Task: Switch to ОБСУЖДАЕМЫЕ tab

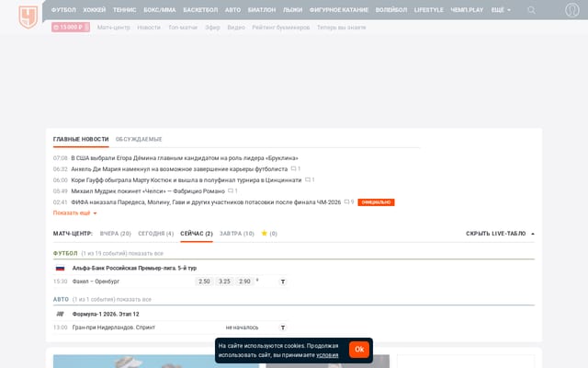Action: point(139,139)
